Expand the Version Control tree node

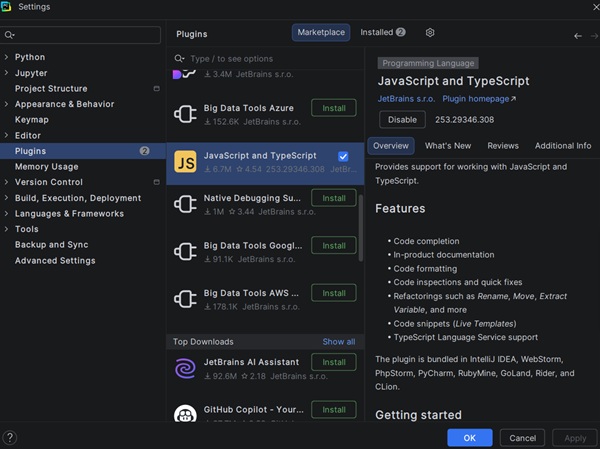point(7,182)
